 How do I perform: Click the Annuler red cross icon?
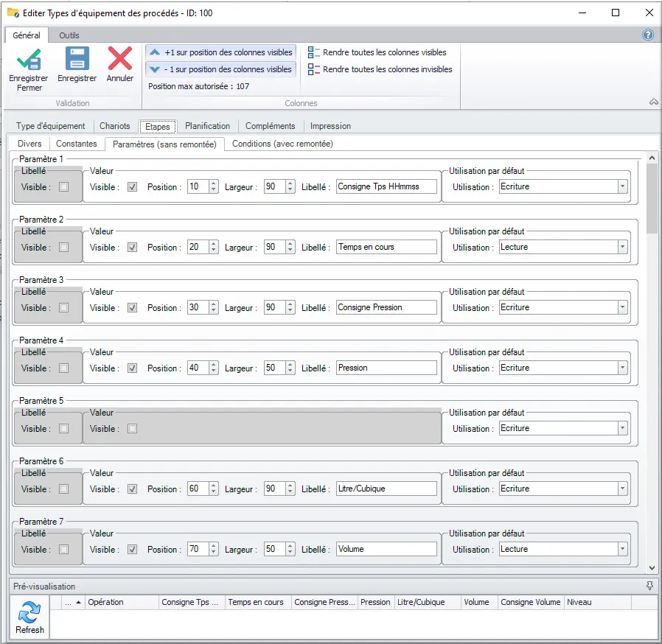(x=120, y=59)
